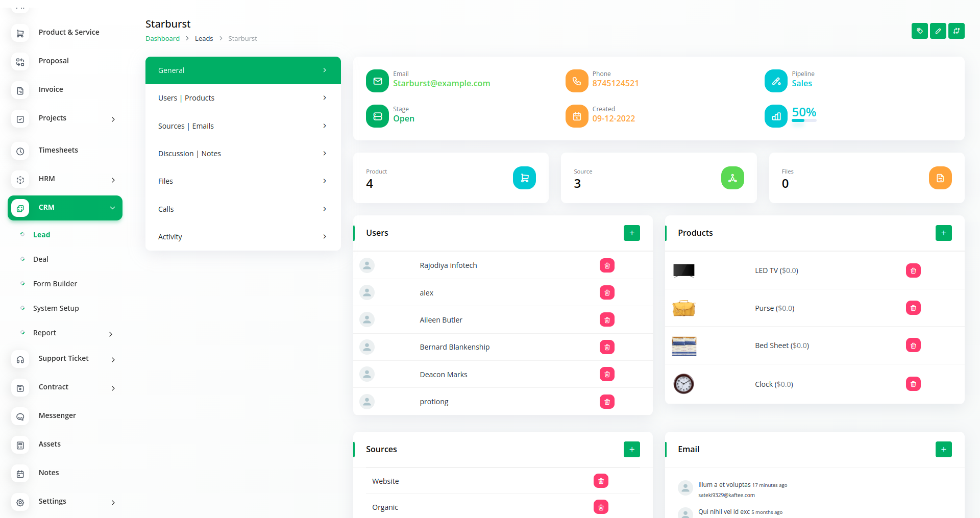Add a product with Products plus icon
The image size is (980, 518).
pyautogui.click(x=943, y=233)
